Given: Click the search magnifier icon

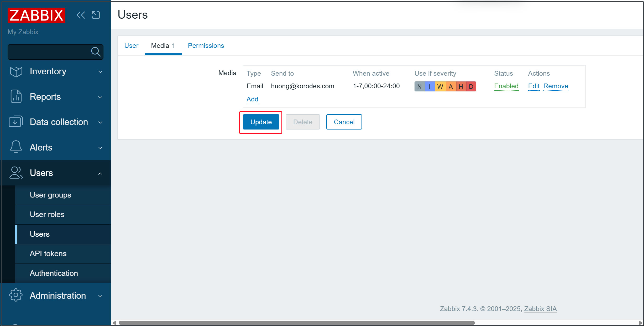Looking at the screenshot, I should (96, 52).
